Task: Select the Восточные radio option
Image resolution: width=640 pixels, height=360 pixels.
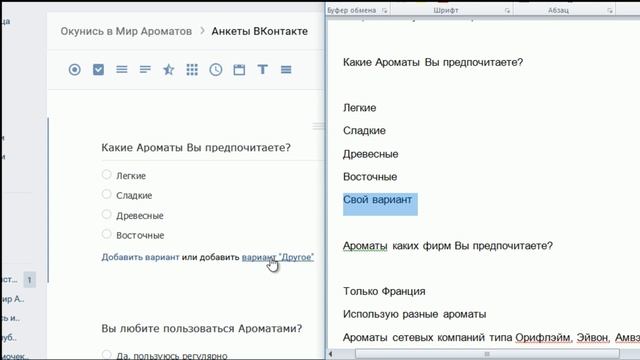Action: (107, 234)
